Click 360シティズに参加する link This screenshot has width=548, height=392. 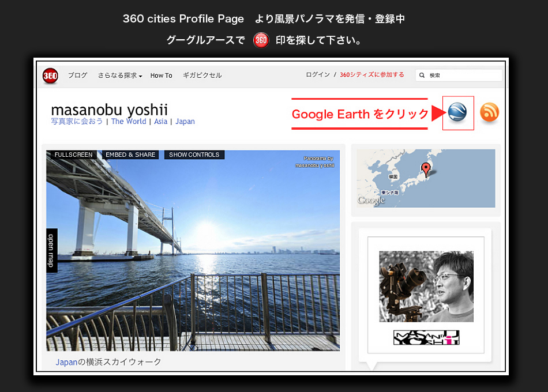pos(372,74)
